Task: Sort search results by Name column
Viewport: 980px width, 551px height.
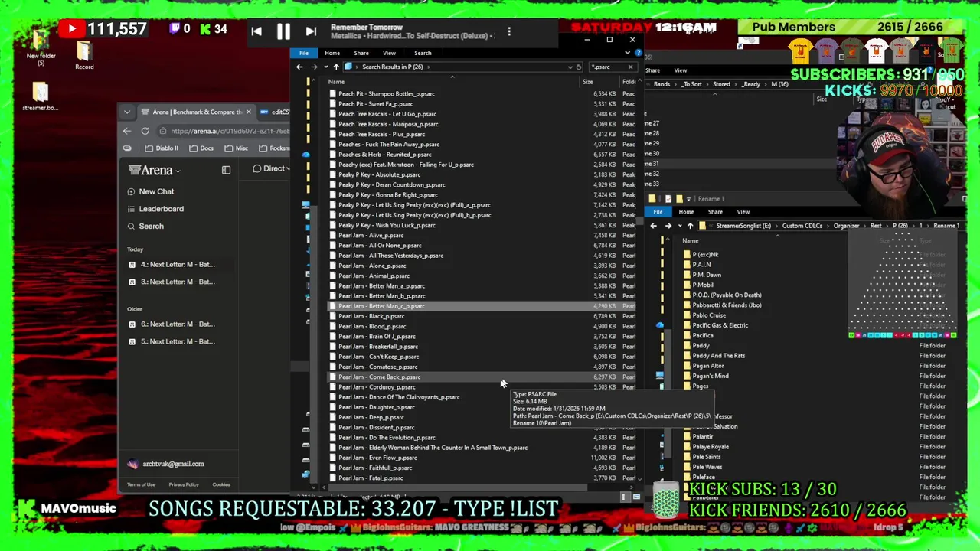Action: 336,82
